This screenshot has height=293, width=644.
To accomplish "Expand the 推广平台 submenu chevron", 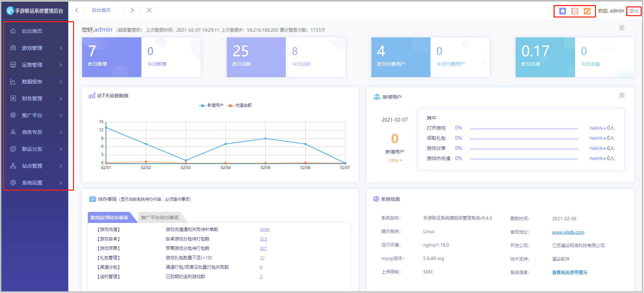I will click(61, 115).
